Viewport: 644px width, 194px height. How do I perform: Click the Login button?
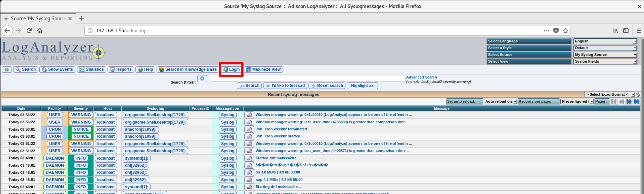(x=231, y=69)
